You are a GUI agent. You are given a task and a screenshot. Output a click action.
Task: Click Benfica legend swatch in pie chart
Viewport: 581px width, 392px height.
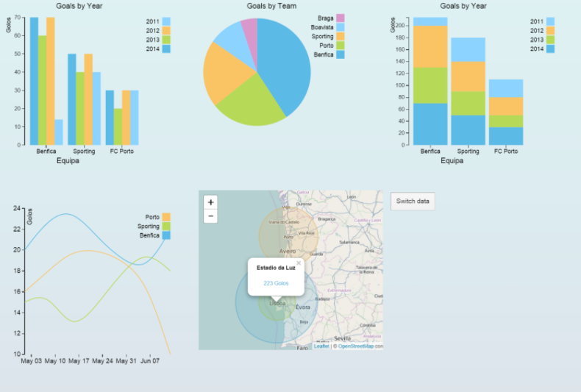pos(341,54)
